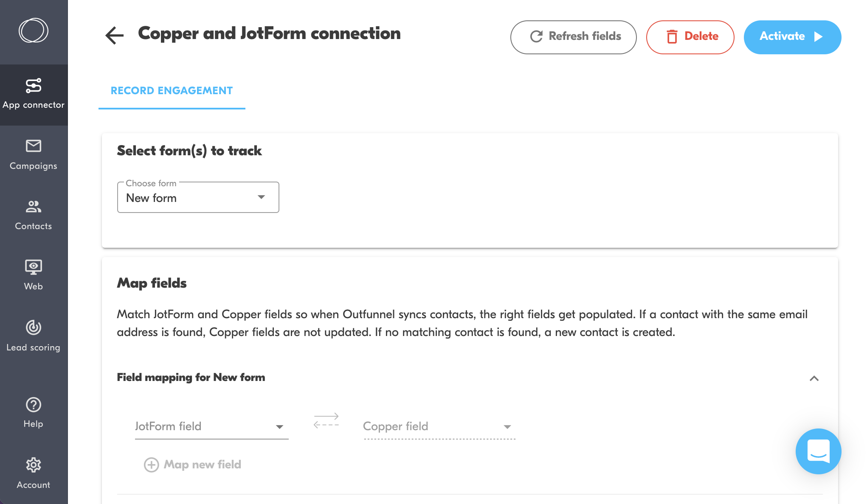
Task: Click the Help icon in sidebar
Action: (33, 405)
